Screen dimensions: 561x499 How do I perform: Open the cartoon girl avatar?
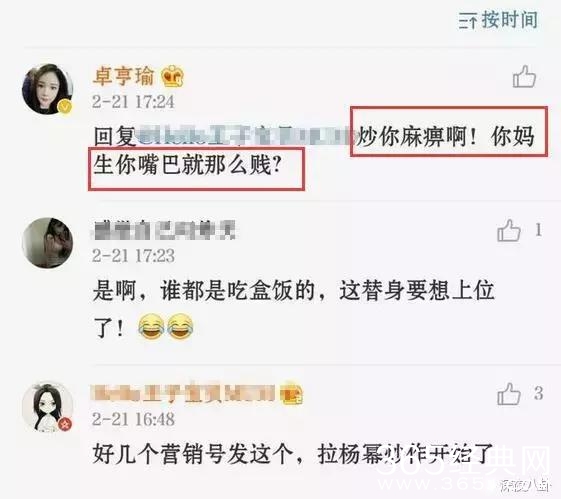48,407
